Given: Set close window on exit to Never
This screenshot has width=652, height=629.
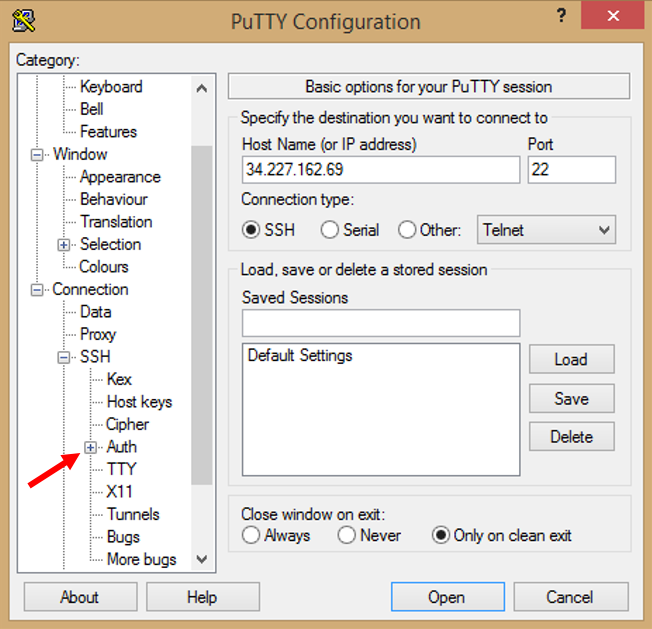Looking at the screenshot, I should [347, 536].
